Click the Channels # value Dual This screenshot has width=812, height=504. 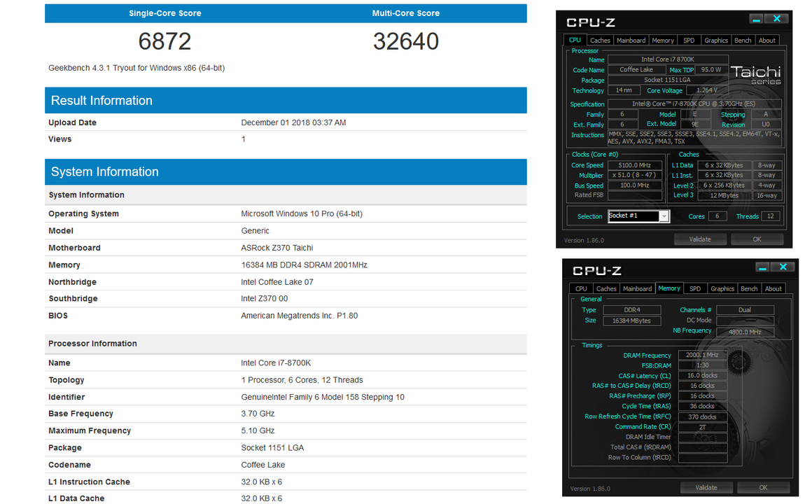(745, 310)
